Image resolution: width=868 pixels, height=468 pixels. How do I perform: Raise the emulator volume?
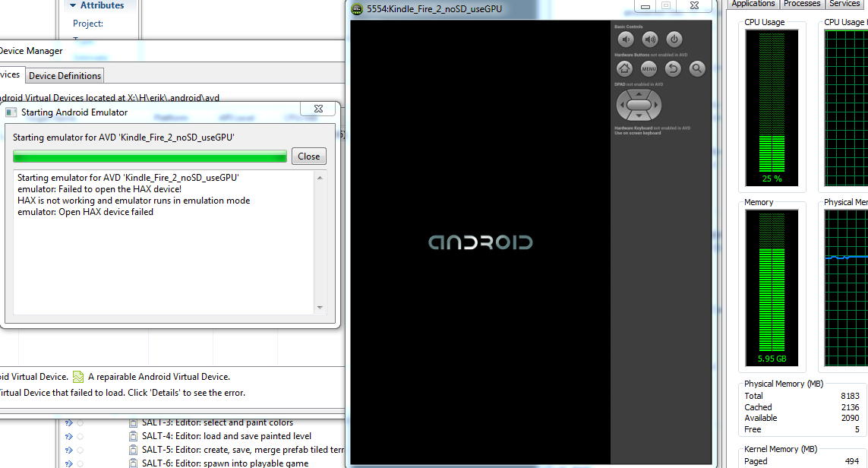pyautogui.click(x=650, y=40)
